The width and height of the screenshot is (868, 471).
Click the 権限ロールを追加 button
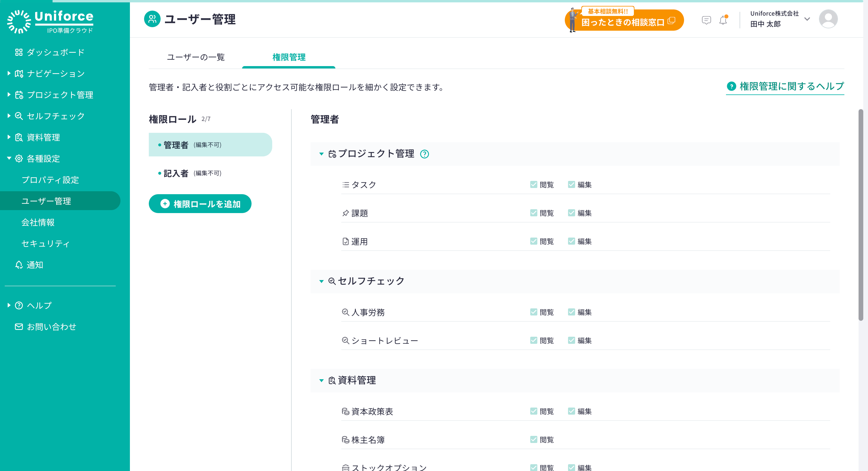[200, 204]
